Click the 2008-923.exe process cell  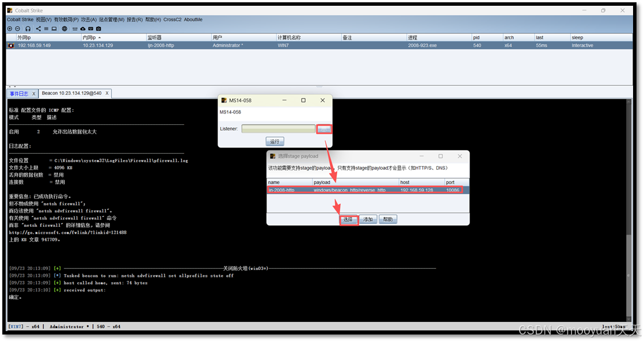pos(422,45)
